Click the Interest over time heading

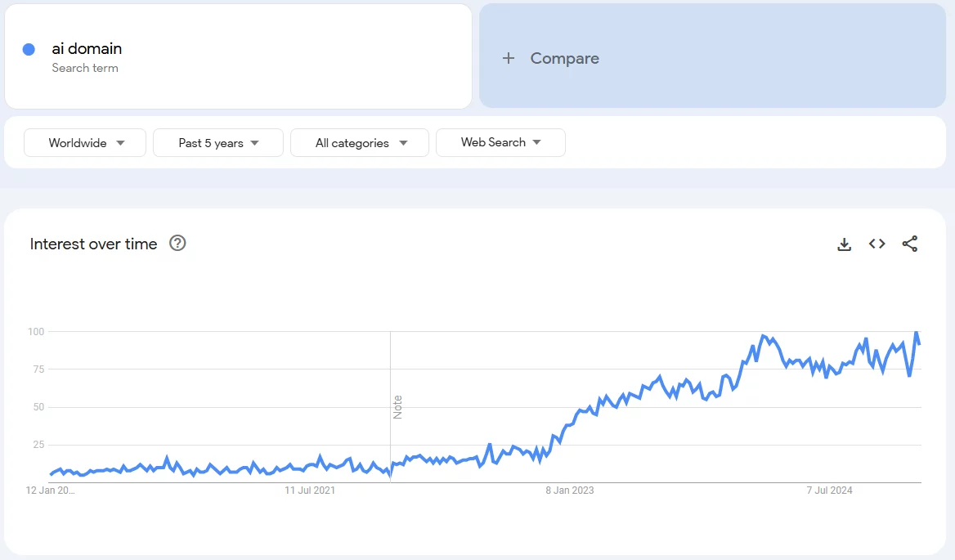[93, 244]
